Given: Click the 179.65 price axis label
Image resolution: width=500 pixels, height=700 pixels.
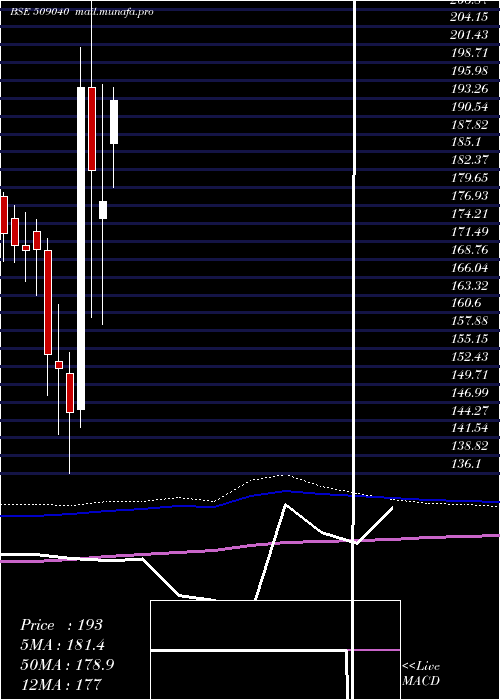Looking at the screenshot, I should pyautogui.click(x=469, y=178).
